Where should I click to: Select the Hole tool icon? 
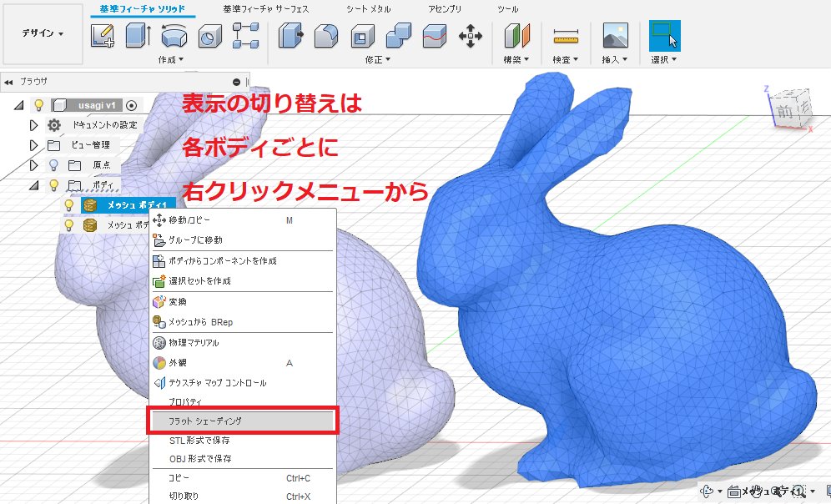point(210,36)
